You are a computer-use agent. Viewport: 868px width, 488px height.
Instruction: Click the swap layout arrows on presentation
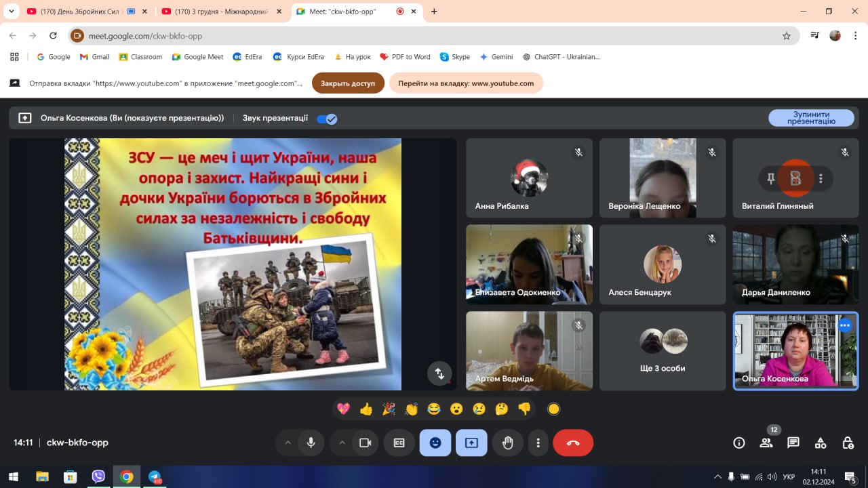pos(439,373)
